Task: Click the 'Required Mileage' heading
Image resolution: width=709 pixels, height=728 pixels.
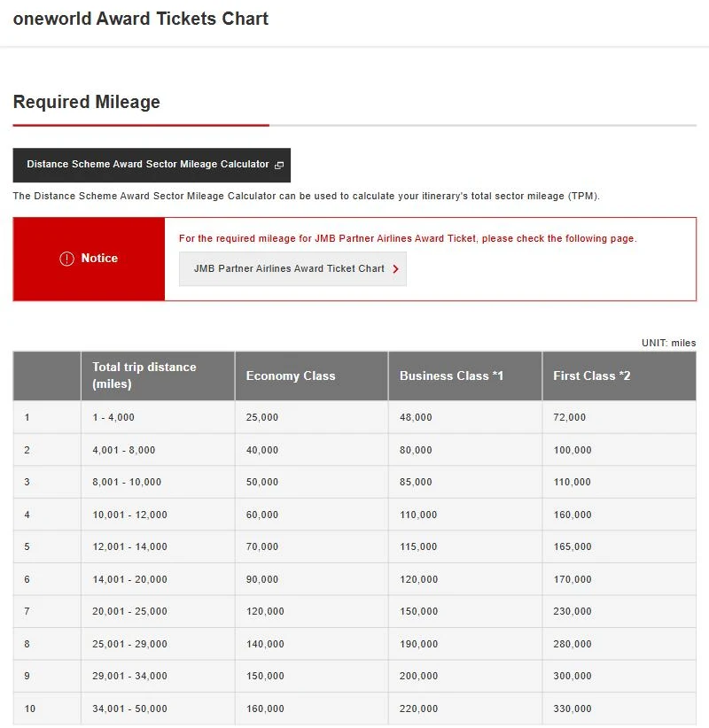Action: click(87, 102)
